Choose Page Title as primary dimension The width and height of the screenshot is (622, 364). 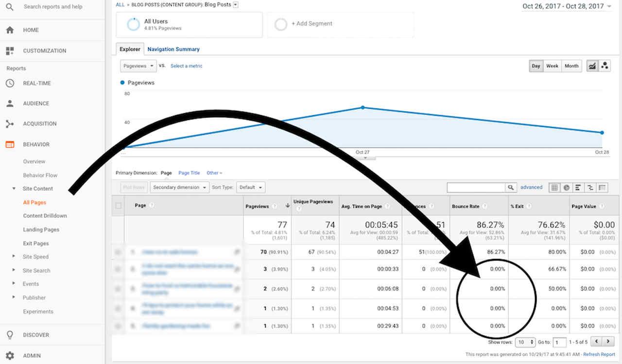click(189, 173)
